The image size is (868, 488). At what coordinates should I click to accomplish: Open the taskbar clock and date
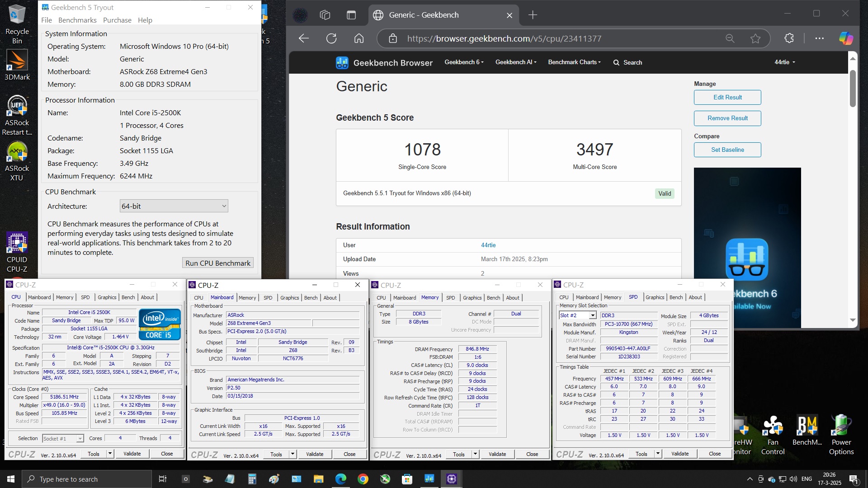(x=829, y=479)
